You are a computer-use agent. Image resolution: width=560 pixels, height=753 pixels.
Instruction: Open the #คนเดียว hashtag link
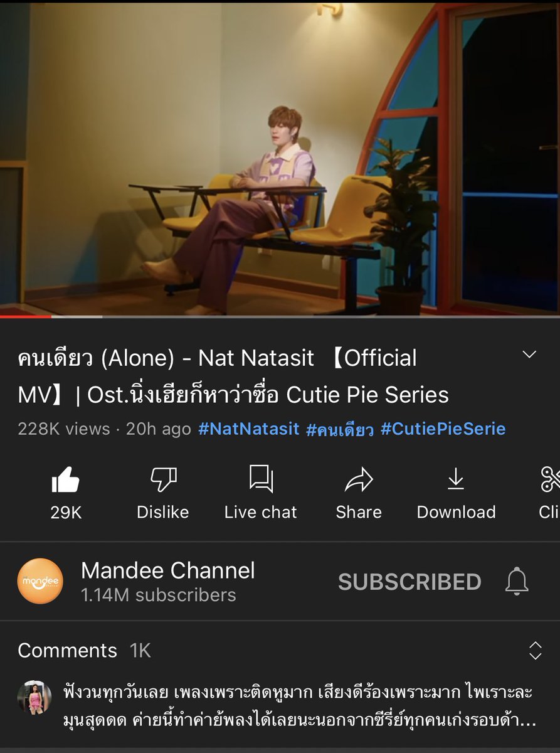click(340, 429)
